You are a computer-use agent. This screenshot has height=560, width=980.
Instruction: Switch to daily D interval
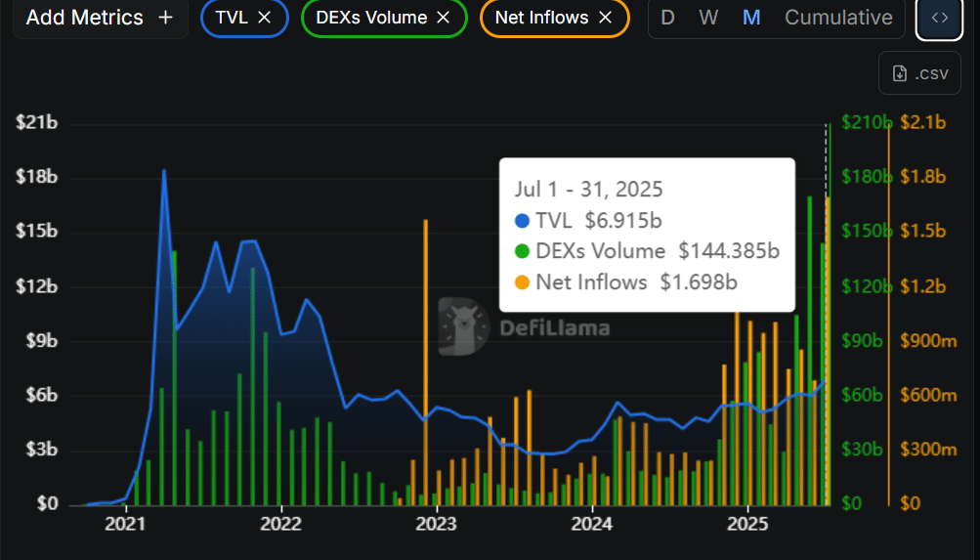[x=667, y=18]
